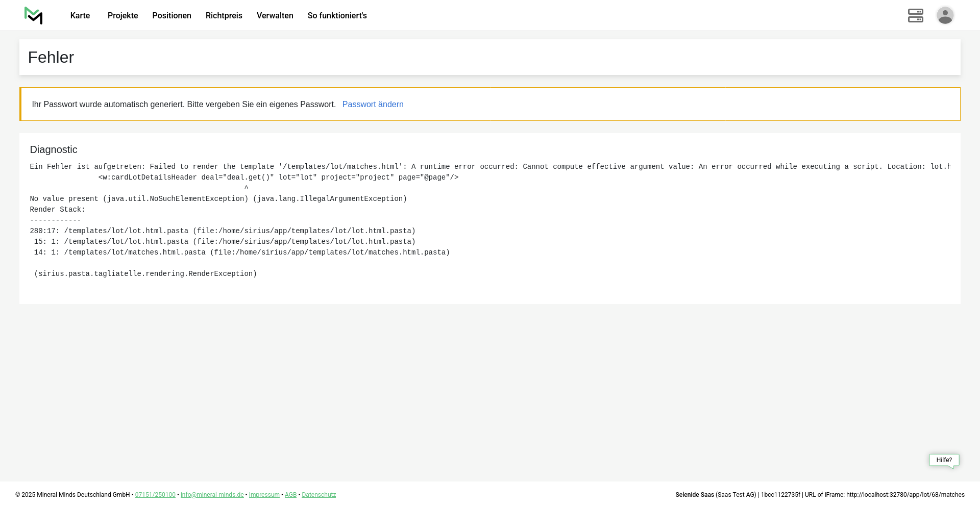Open the server/tenant switcher icon
This screenshot has height=507, width=980.
point(915,15)
